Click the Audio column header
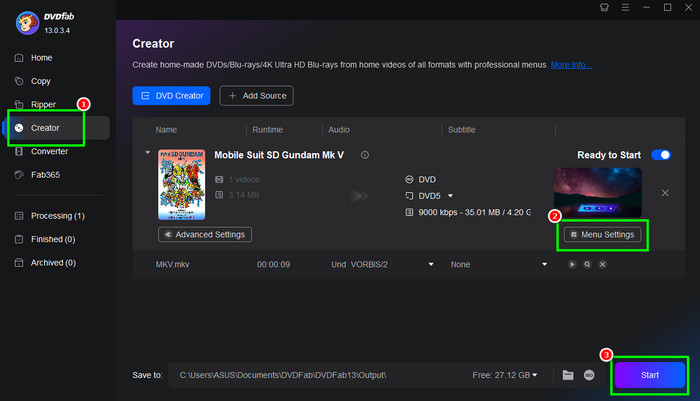The width and height of the screenshot is (700, 401). coord(339,130)
